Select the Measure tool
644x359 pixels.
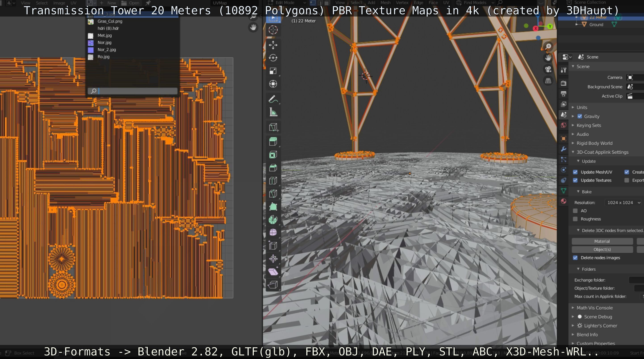[x=273, y=112]
